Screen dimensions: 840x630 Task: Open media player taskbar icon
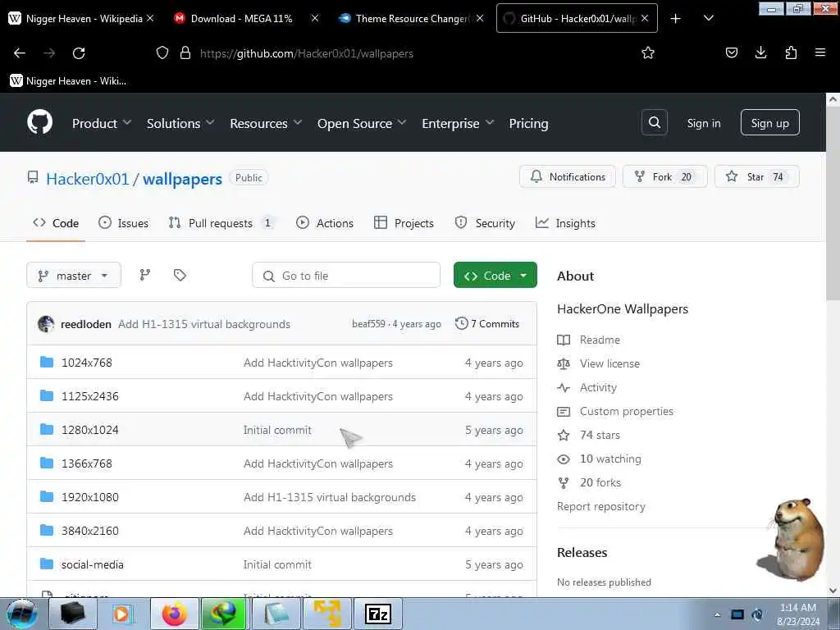pos(123,614)
